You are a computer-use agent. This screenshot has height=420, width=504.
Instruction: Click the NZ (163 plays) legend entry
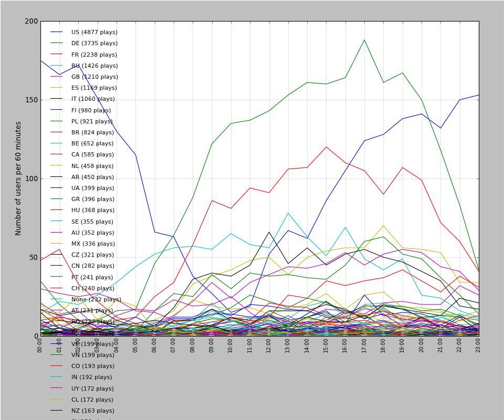(x=92, y=411)
